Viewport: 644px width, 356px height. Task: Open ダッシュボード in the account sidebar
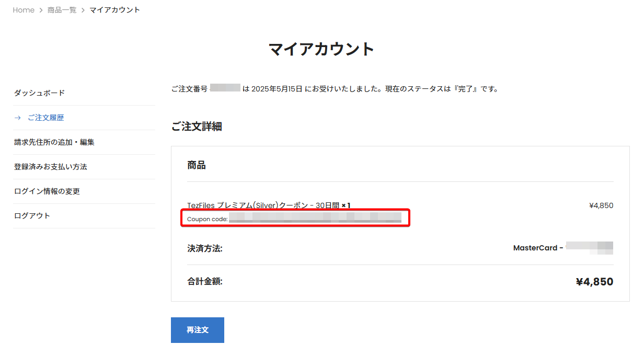[x=40, y=93]
